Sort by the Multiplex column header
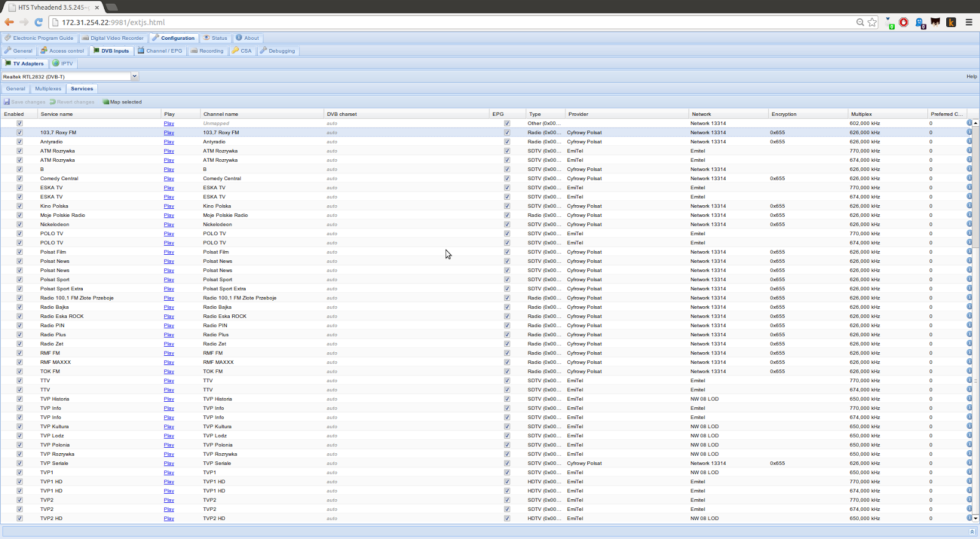The height and width of the screenshot is (539, 980). coord(888,114)
